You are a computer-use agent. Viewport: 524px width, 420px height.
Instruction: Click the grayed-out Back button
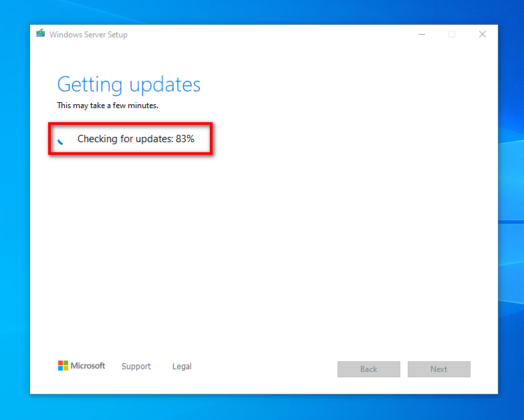coord(369,369)
